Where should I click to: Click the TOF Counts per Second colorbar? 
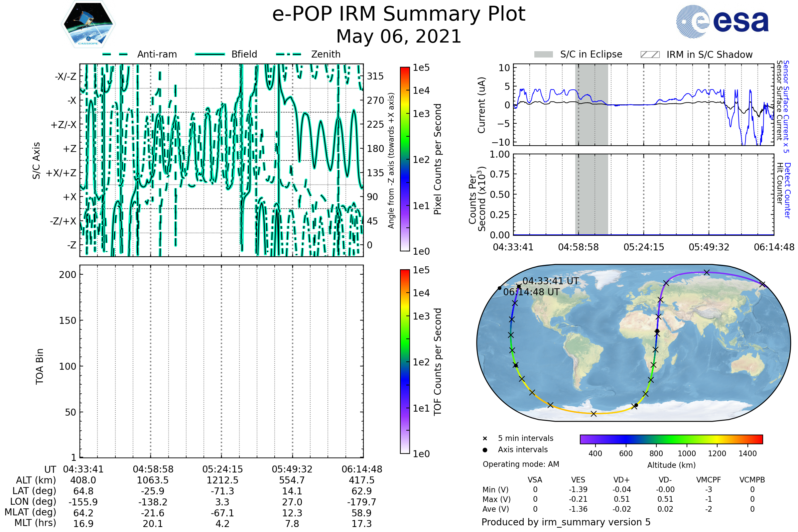coord(405,361)
